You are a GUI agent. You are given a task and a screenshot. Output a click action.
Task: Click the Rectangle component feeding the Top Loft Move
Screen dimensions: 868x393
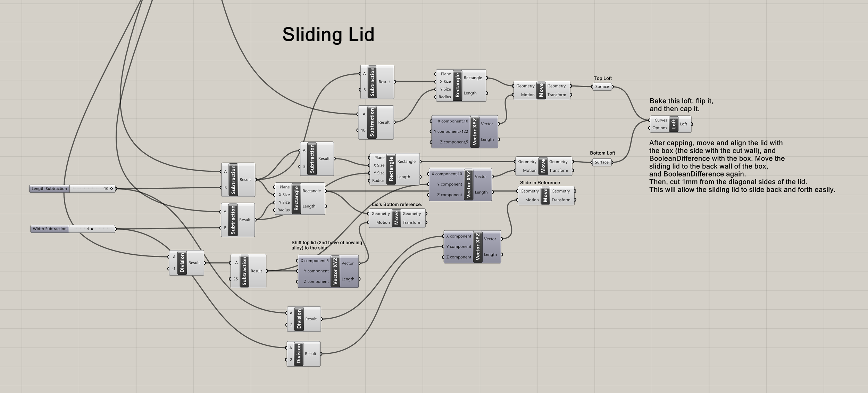[x=457, y=85]
